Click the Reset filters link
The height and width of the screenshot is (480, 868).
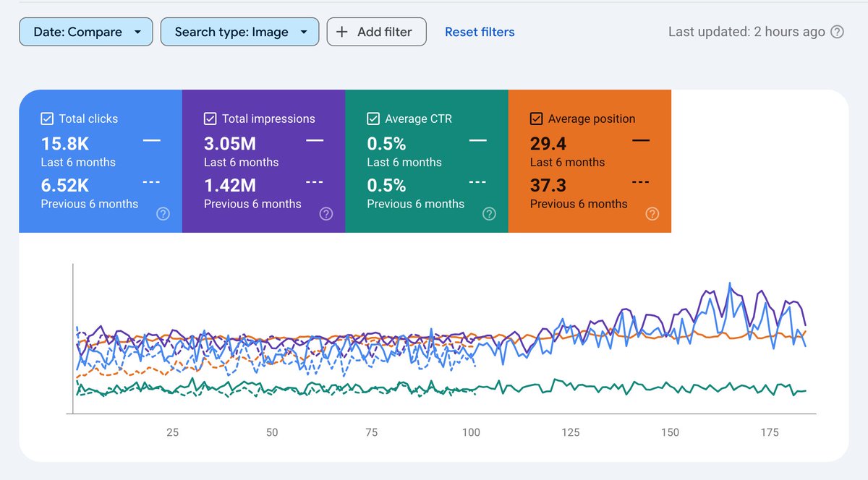[480, 31]
